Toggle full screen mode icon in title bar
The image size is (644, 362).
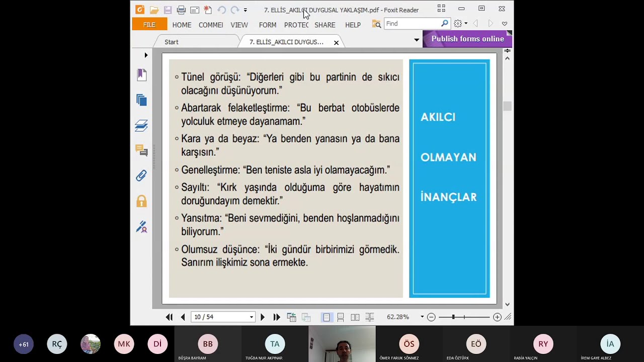click(x=441, y=9)
